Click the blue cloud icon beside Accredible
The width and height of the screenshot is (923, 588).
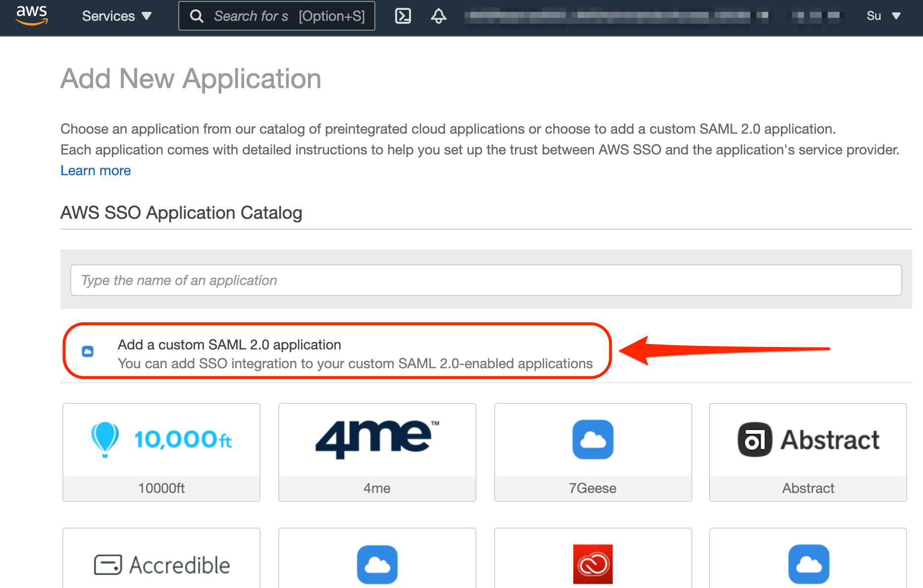tap(377, 565)
